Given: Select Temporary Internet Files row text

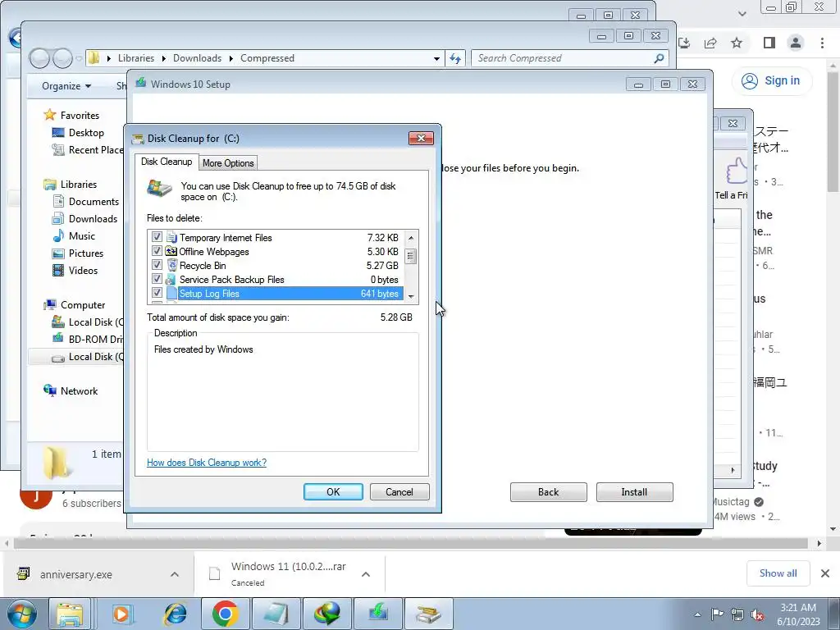Looking at the screenshot, I should pos(226,237).
